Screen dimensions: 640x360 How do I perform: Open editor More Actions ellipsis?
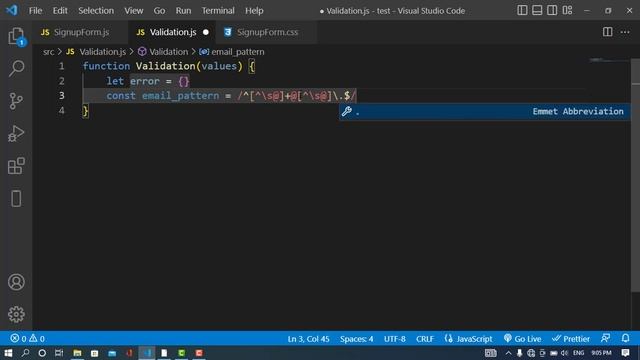point(625,32)
